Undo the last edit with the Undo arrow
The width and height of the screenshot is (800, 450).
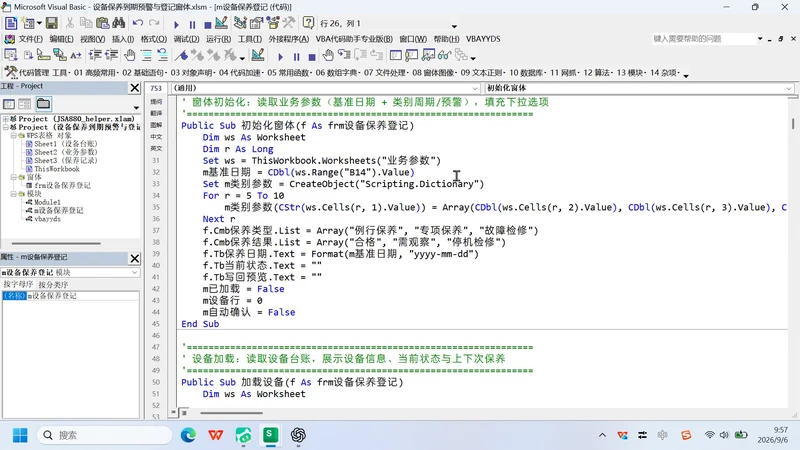(x=138, y=23)
